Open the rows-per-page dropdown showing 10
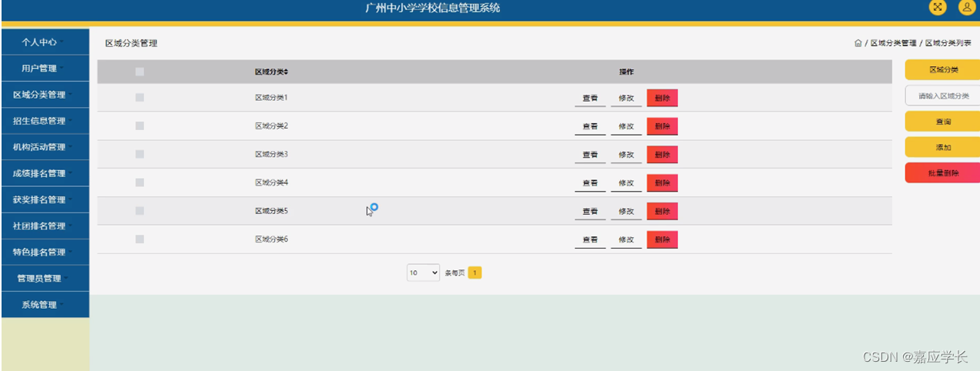Image resolution: width=980 pixels, height=371 pixels. point(423,272)
